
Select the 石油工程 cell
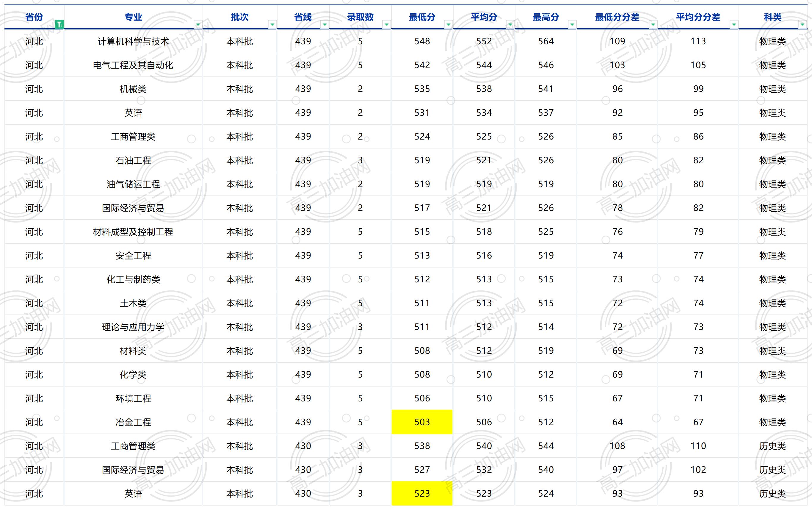tap(133, 160)
